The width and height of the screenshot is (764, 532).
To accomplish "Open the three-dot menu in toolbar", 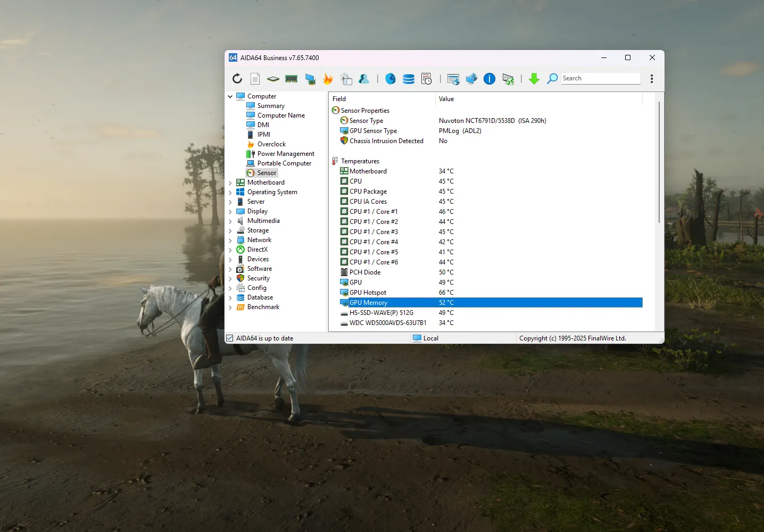I will coord(652,79).
